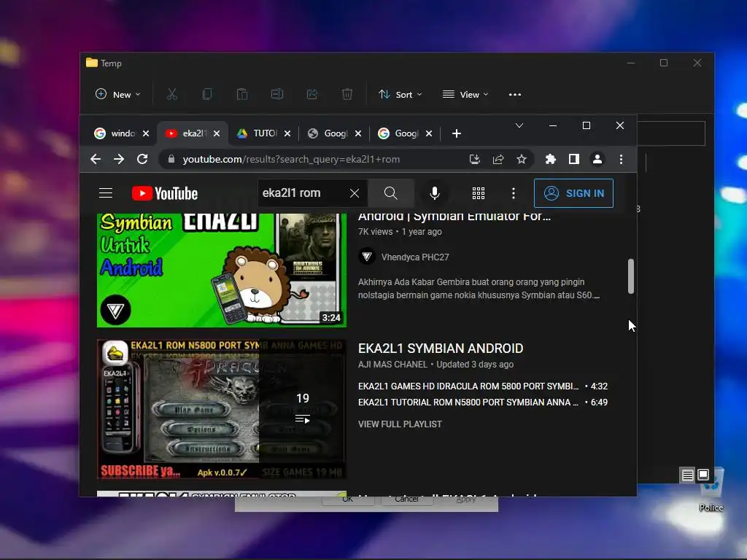Viewport: 747px width, 560px height.
Task: Share this page from address bar
Action: 498,159
